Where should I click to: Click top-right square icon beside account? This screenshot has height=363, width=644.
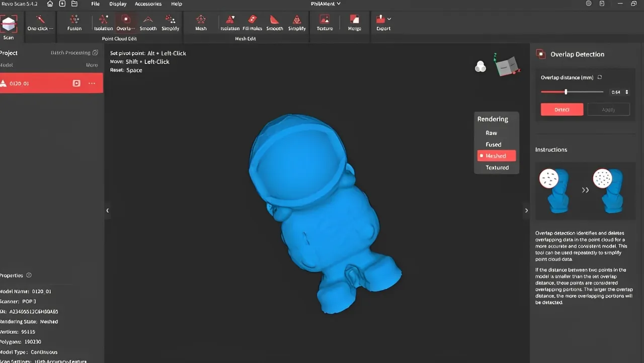point(602,4)
